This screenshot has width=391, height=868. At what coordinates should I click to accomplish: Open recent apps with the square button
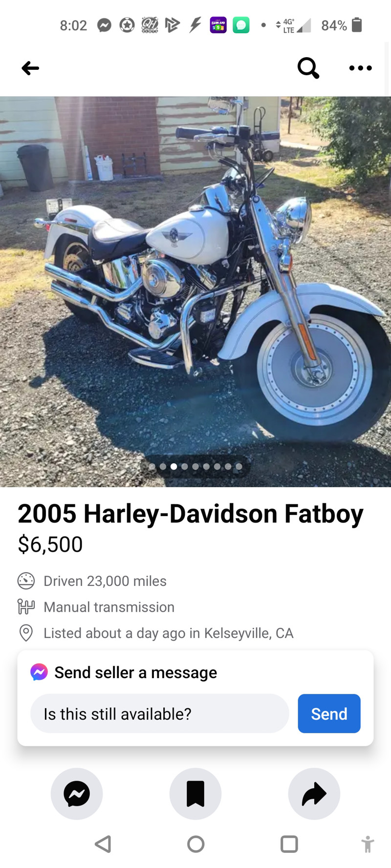[x=289, y=844]
